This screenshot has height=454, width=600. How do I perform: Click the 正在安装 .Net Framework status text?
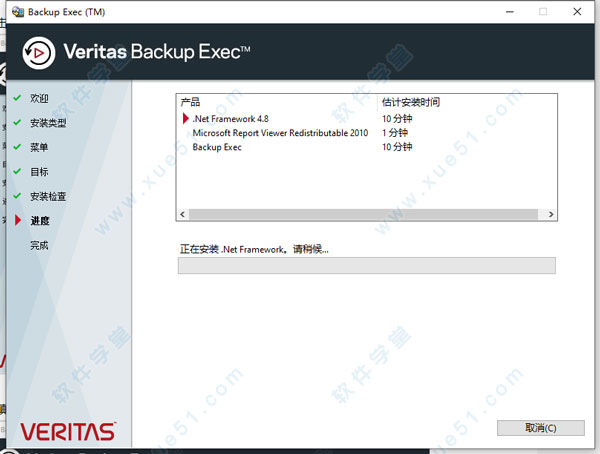254,249
